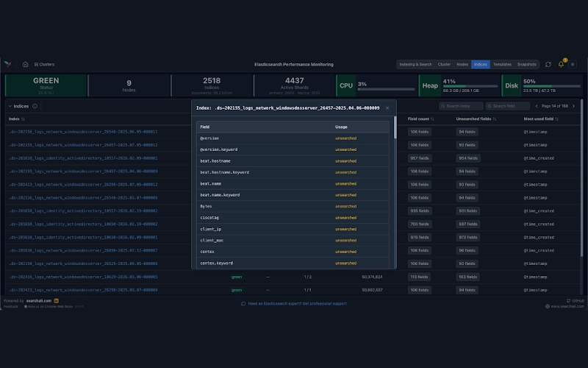
Task: Sort by the Field count column icon
Action: point(432,119)
